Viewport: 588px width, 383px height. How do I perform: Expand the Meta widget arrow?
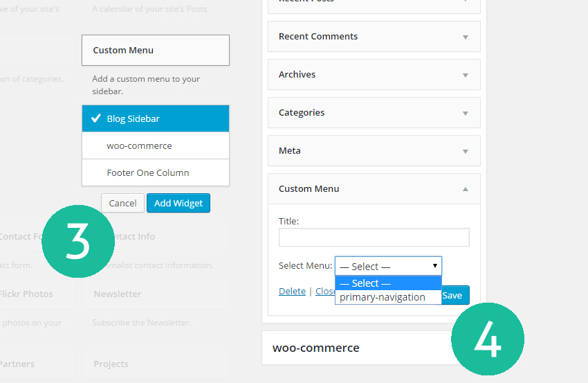coord(465,151)
